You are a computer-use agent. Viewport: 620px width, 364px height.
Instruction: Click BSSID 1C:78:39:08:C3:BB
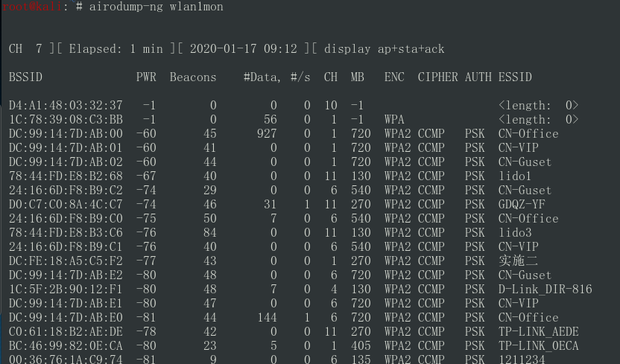(66, 120)
